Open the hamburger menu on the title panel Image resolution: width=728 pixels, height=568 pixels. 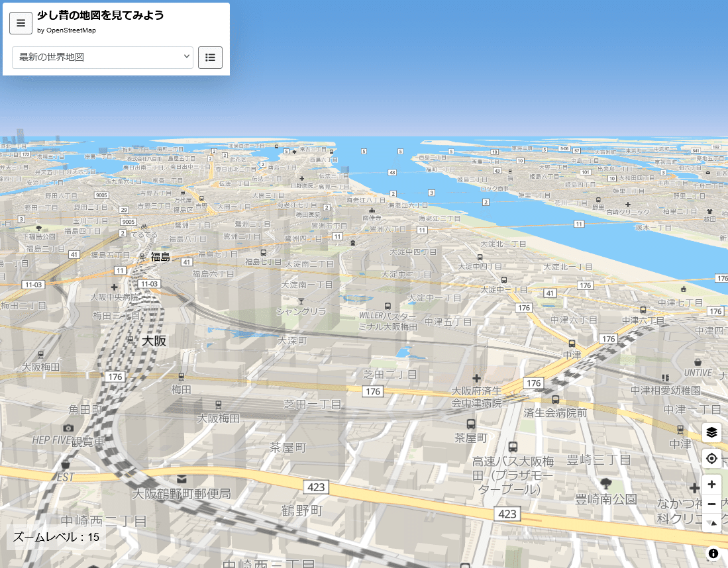pos(21,23)
